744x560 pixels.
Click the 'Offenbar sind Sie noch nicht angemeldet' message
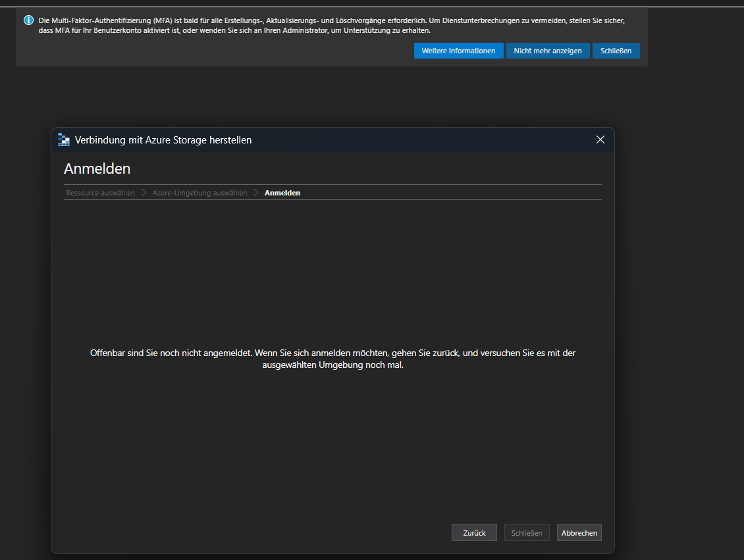point(332,359)
